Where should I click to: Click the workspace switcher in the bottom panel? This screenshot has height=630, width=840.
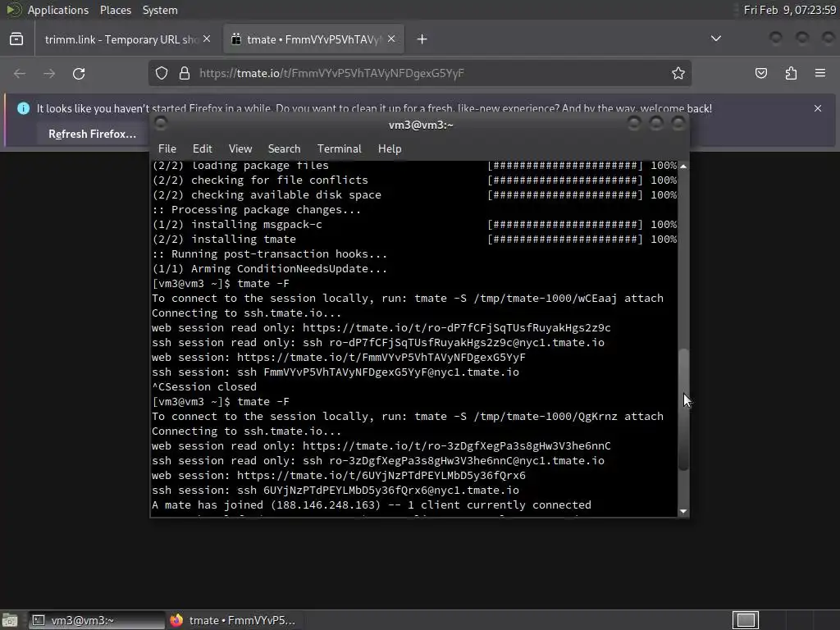(745, 620)
